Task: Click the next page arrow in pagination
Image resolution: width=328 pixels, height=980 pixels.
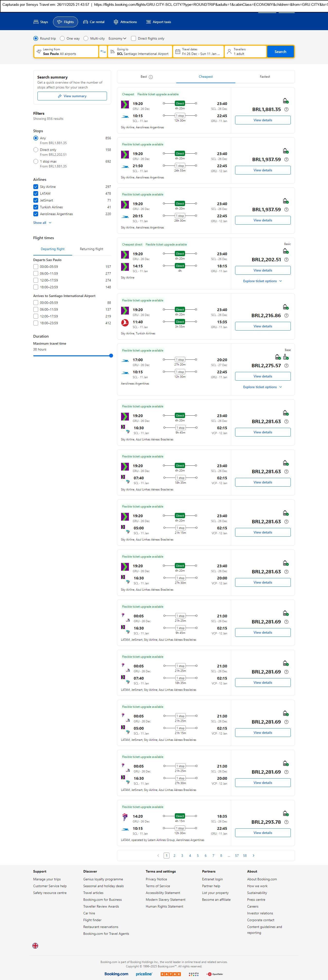Action: pyautogui.click(x=253, y=856)
